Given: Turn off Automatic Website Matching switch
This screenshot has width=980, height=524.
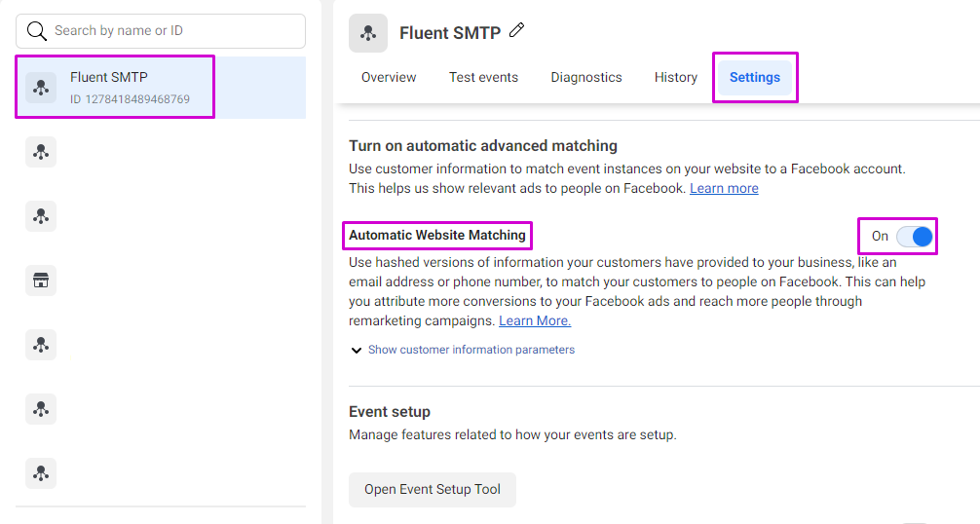Looking at the screenshot, I should 915,237.
